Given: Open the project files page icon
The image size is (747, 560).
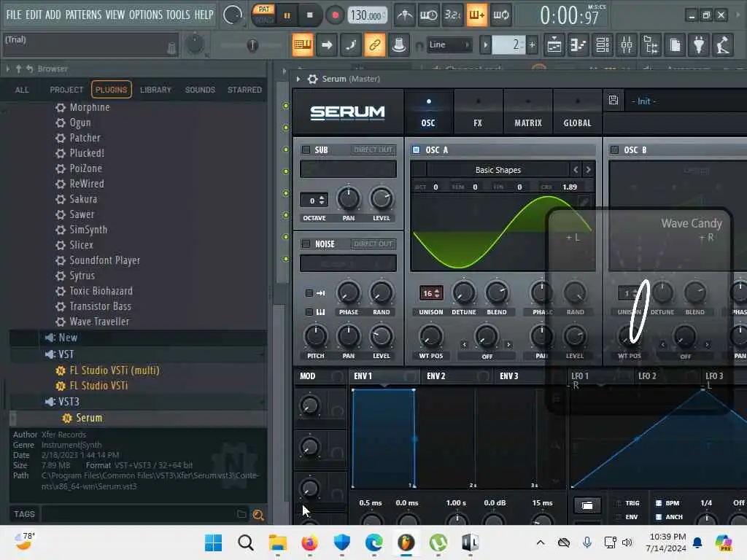Looking at the screenshot, I should pyautogui.click(x=675, y=45).
